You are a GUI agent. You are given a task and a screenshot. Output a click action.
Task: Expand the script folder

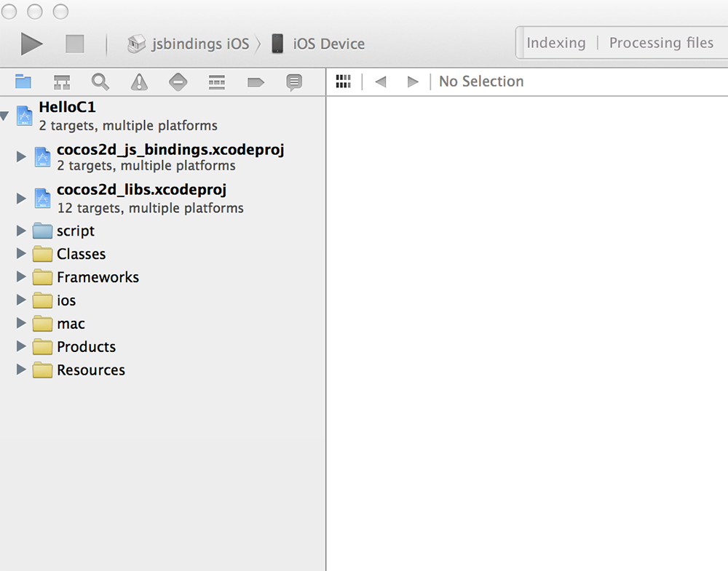(21, 231)
